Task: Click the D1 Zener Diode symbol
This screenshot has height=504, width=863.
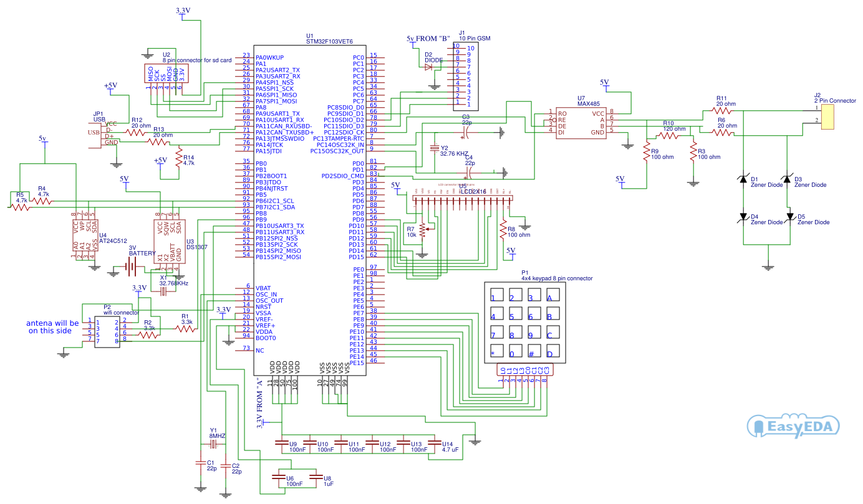Action: 744,179
